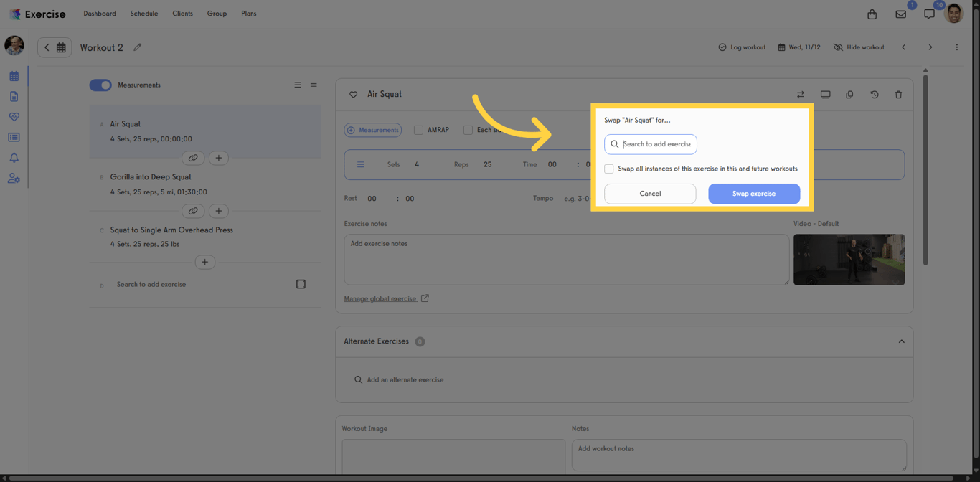
Task: Add exercise after Squat to Single Arm Overhead Press
Action: click(204, 262)
